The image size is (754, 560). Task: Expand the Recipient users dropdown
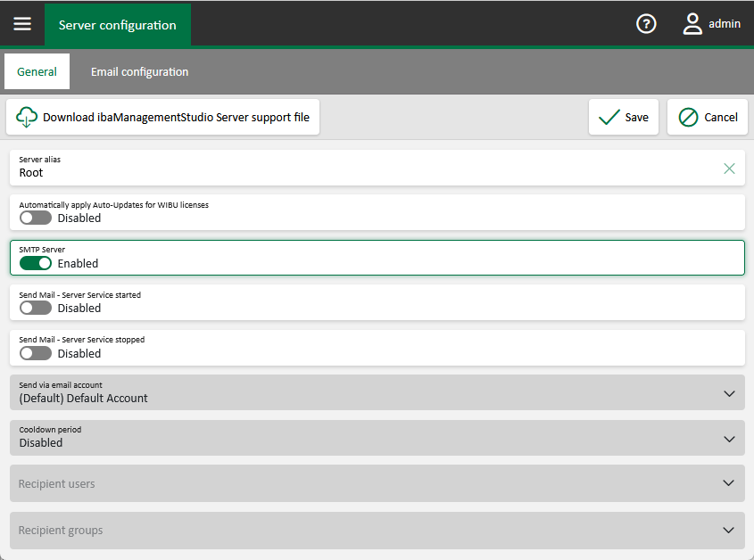point(377,483)
